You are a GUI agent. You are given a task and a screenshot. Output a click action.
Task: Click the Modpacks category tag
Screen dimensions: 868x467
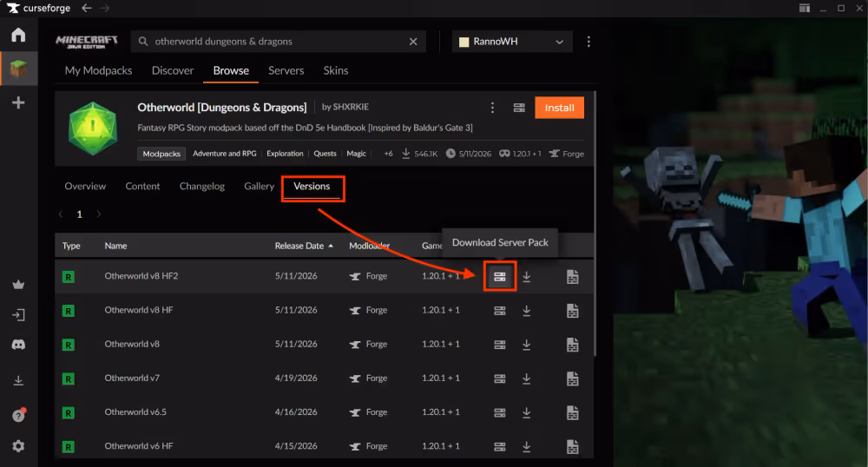[x=161, y=154]
